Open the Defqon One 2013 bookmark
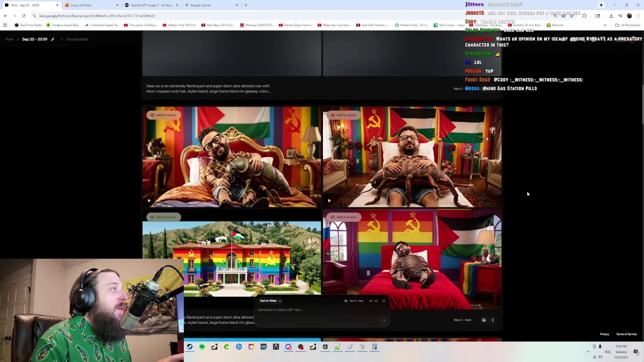Viewport: 644px width, 362px height. (x=179, y=25)
